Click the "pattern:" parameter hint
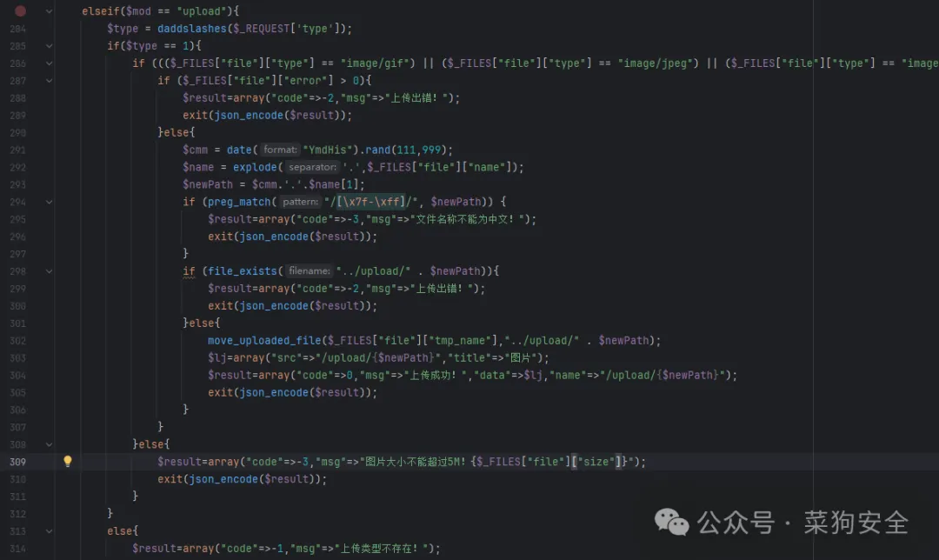939x560 pixels. coord(300,202)
